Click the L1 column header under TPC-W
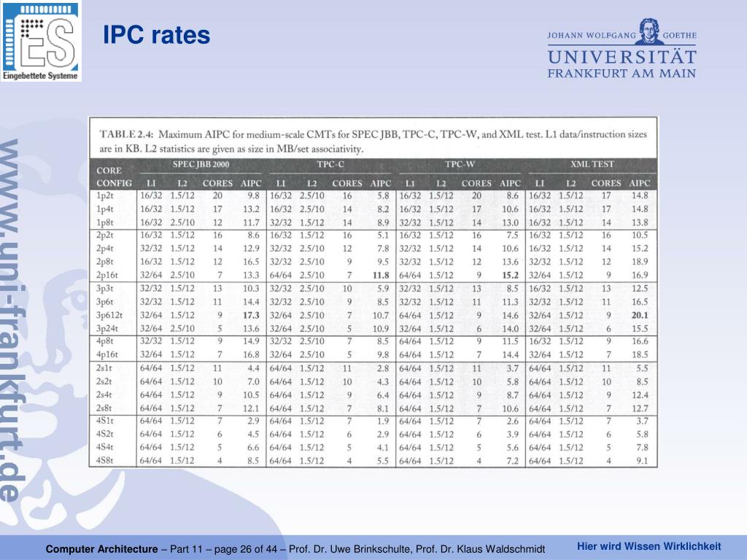Image resolution: width=747 pixels, height=560 pixels. [x=410, y=183]
